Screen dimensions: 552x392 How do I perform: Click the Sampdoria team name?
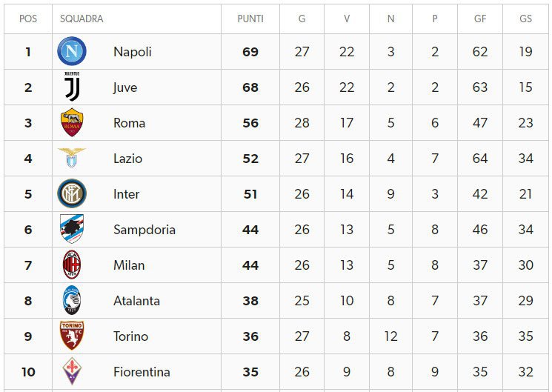click(144, 230)
